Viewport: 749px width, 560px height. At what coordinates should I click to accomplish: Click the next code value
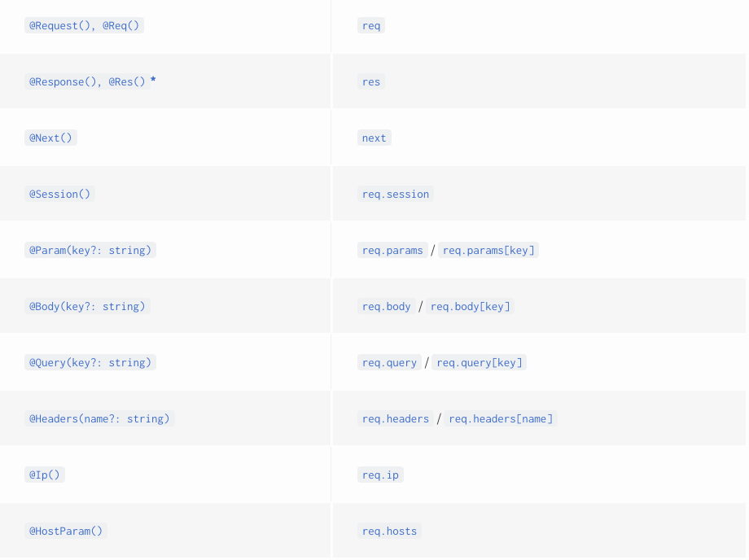click(374, 138)
